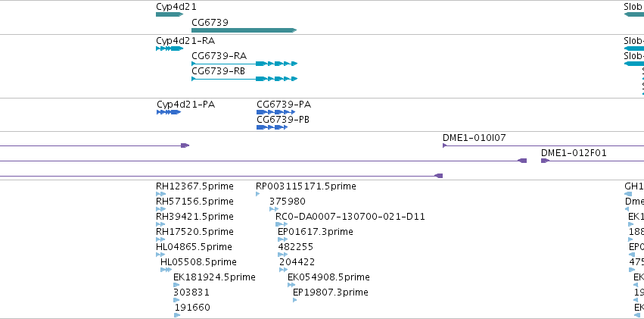
Task: Click the Cyp4d21-PA label
Action: [x=185, y=105]
